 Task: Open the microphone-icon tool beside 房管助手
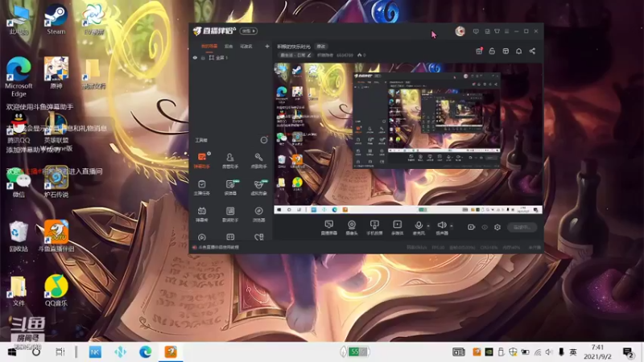258,160
